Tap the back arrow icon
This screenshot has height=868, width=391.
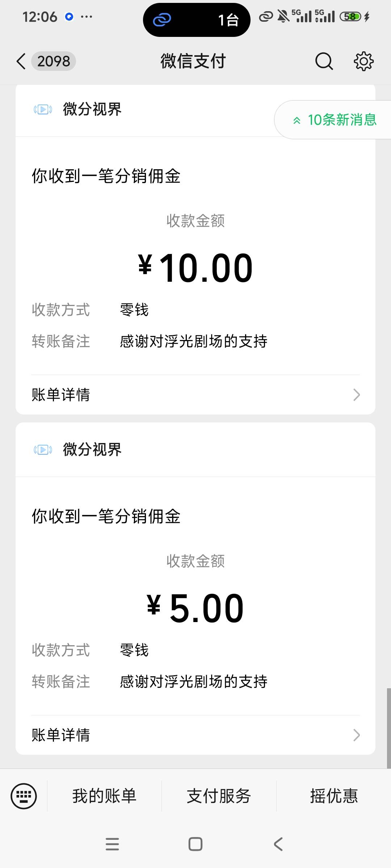[21, 61]
